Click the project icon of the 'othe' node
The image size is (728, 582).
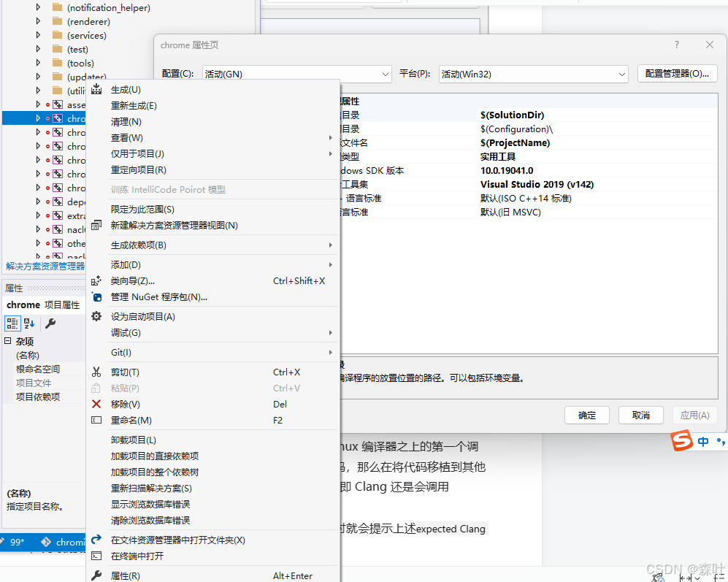(58, 243)
